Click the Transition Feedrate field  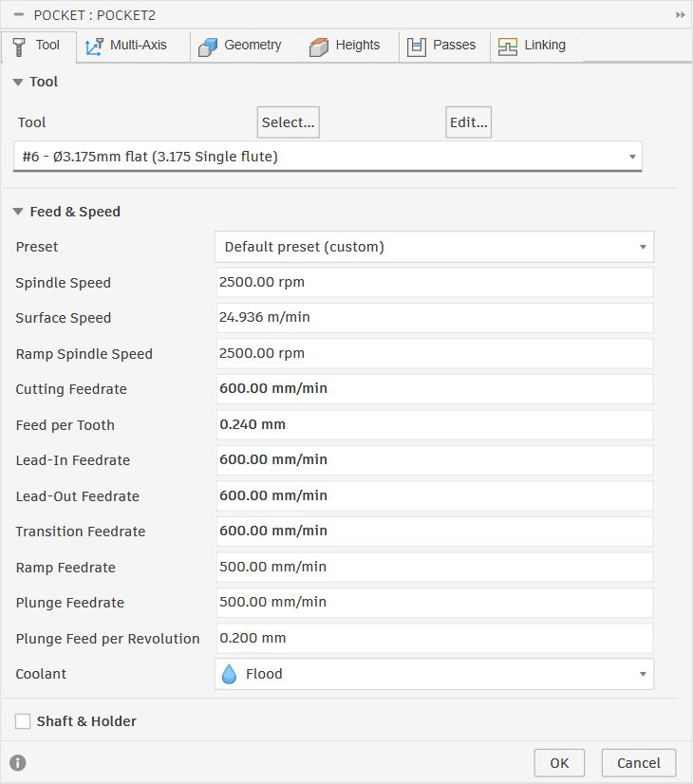(435, 531)
